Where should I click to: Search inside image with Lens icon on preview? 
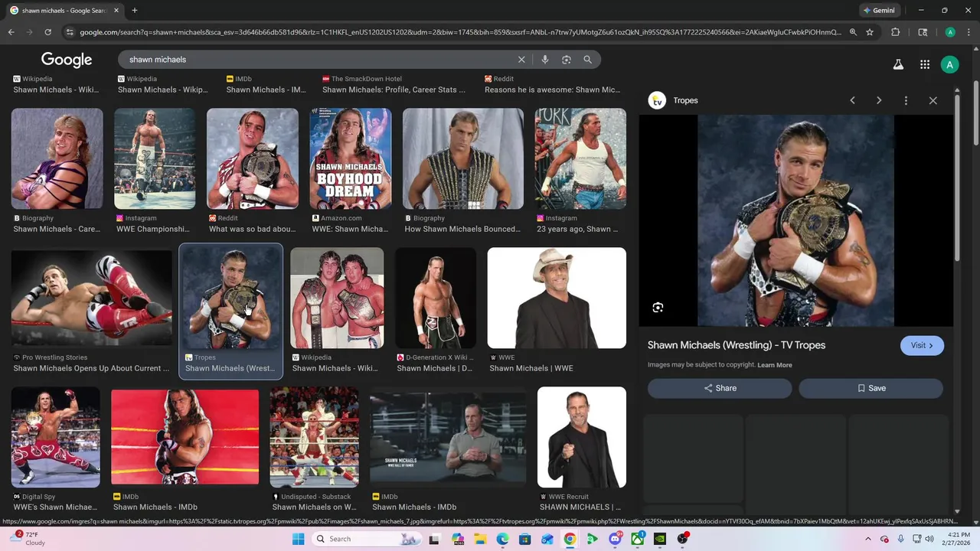[658, 308]
